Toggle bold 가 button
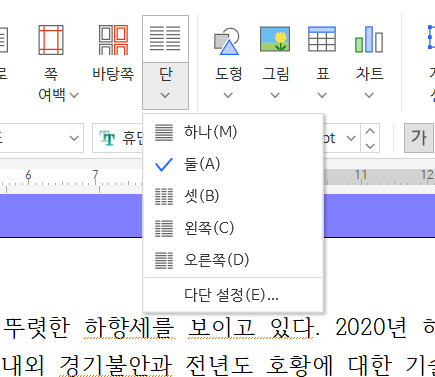This screenshot has width=435, height=377. (x=419, y=138)
